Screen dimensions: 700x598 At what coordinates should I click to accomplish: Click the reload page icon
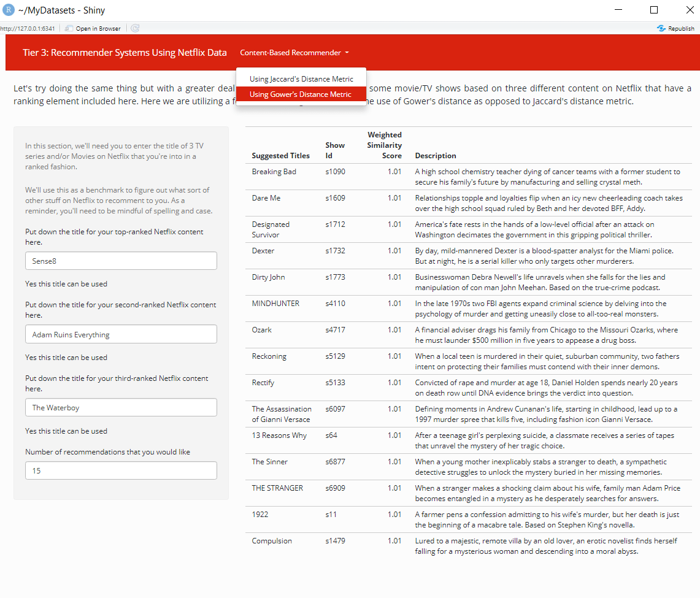click(135, 28)
